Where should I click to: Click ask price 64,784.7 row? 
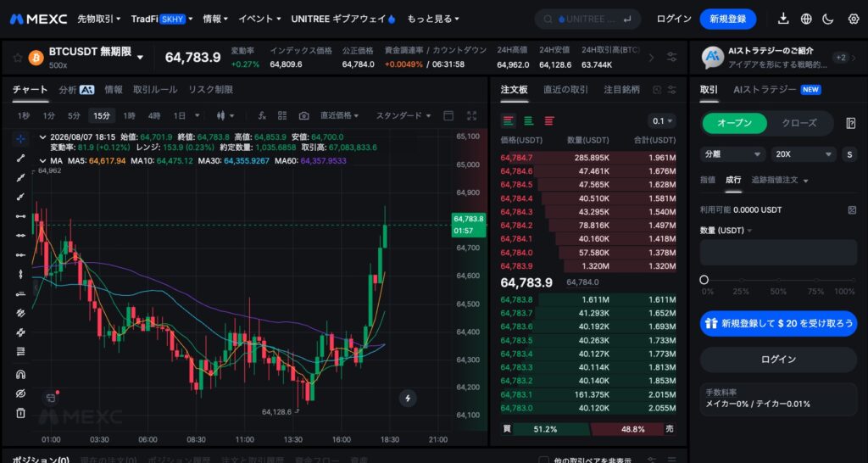tap(588, 158)
